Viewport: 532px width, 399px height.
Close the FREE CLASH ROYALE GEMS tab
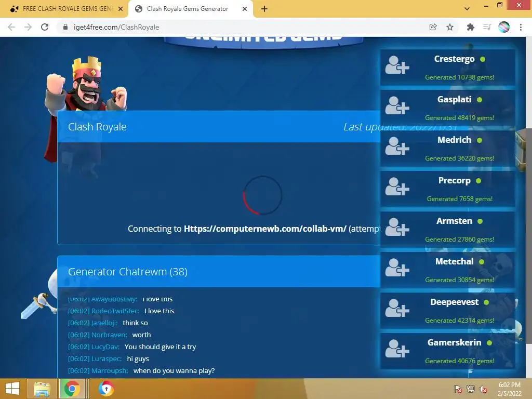(x=121, y=9)
